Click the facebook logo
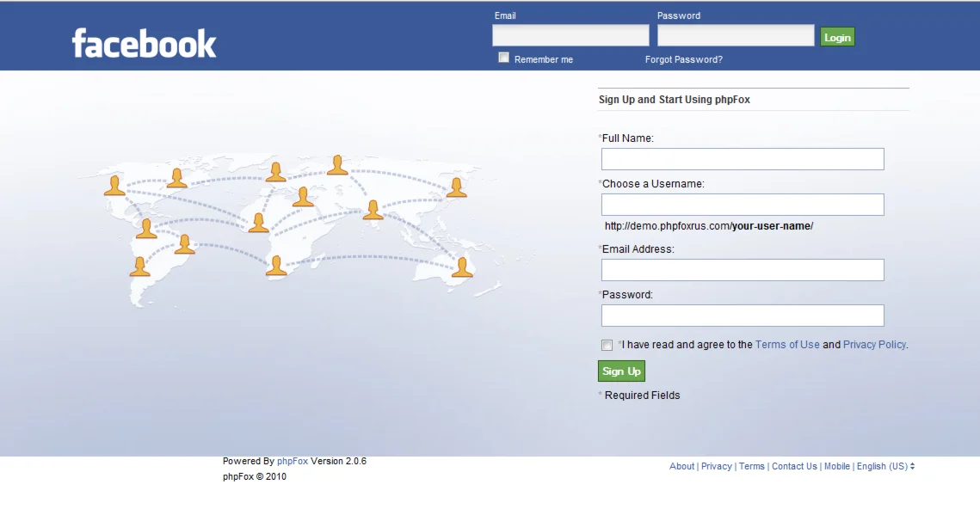Screen dimensions: 980x509 (x=145, y=43)
